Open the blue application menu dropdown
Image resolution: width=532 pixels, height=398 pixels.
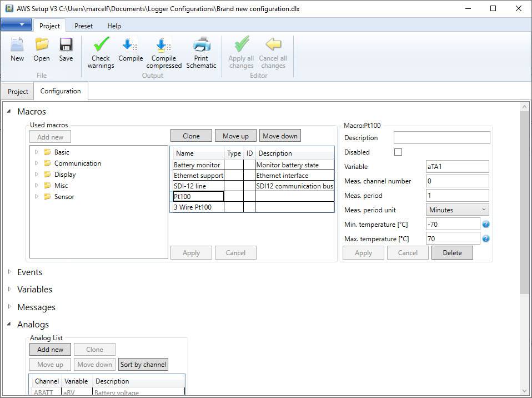pyautogui.click(x=16, y=24)
